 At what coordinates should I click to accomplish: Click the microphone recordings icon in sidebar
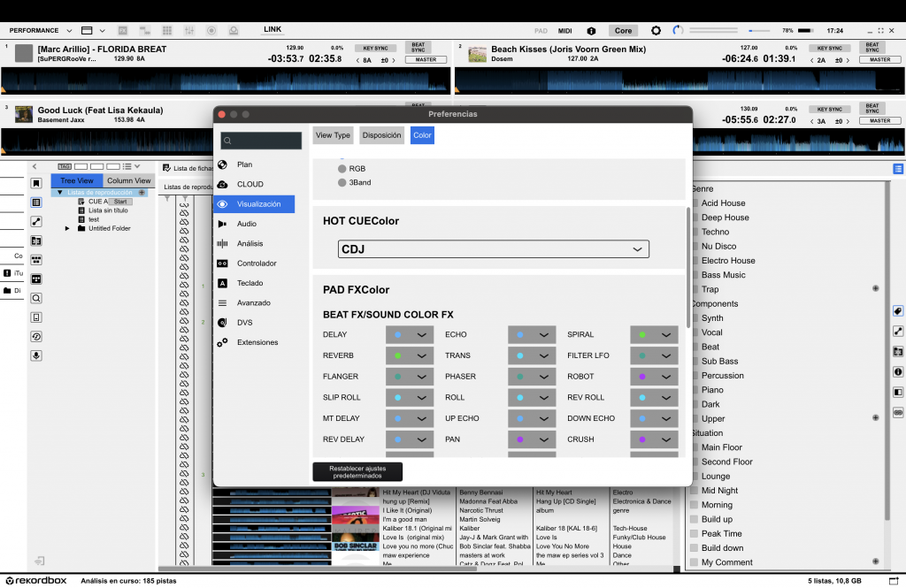point(36,355)
